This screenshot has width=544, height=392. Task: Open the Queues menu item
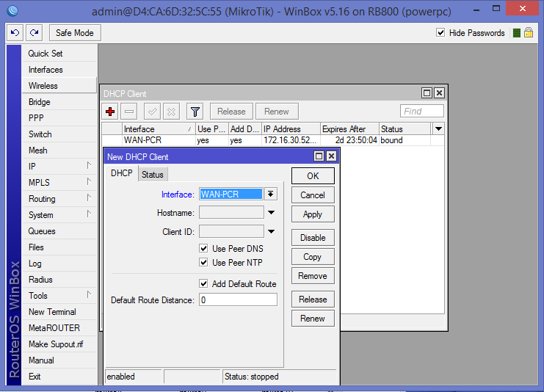59,231
